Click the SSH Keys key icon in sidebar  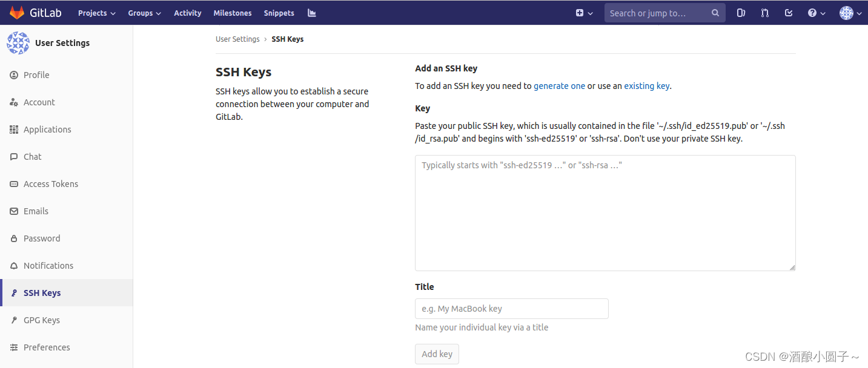pyautogui.click(x=14, y=293)
